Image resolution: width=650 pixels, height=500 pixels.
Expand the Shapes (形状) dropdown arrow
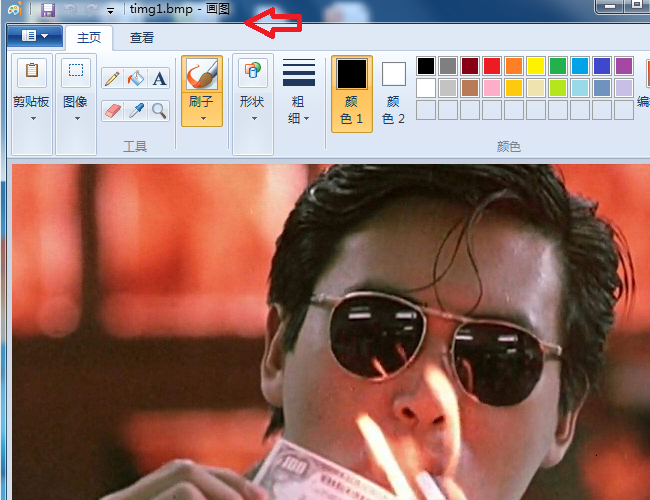[254, 119]
